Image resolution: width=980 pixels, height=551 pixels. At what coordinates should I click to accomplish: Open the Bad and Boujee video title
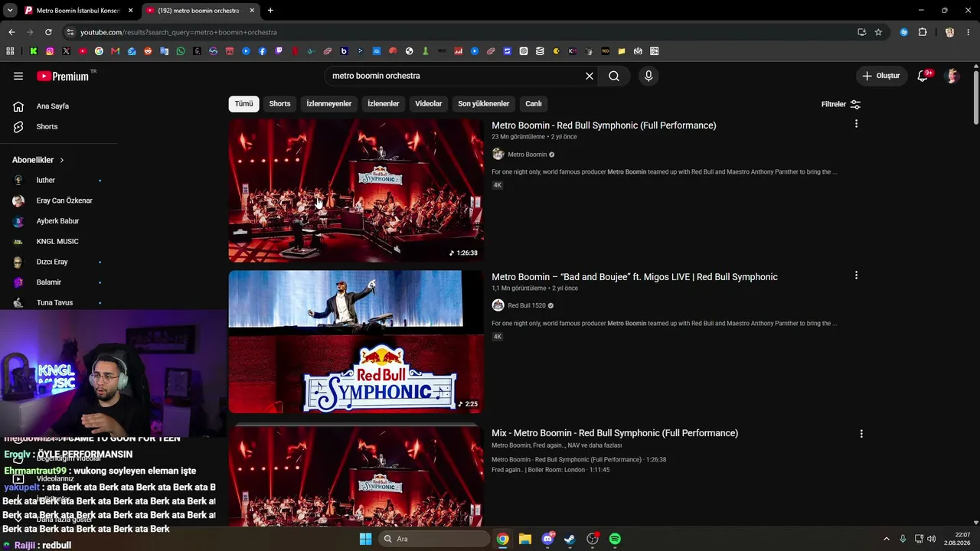point(635,277)
